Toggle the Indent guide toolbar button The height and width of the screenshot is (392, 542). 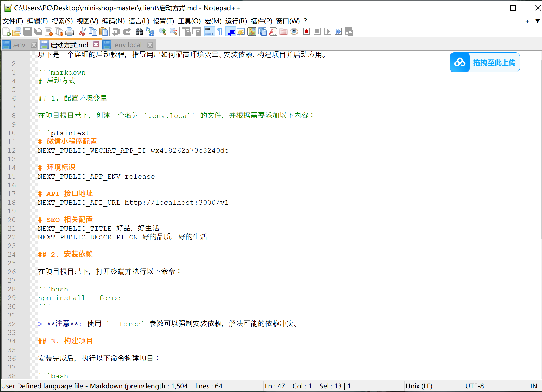(x=231, y=32)
